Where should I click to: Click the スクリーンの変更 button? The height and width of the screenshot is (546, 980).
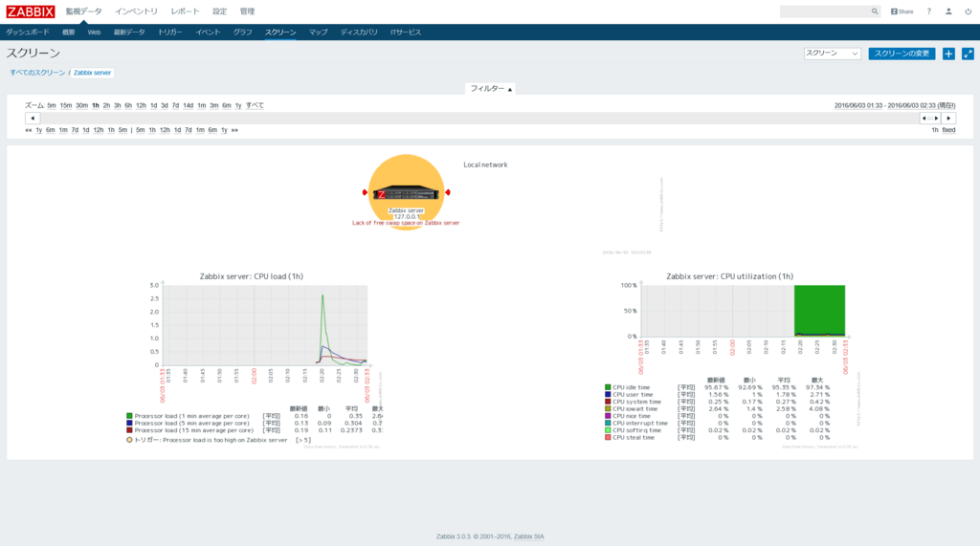[902, 54]
